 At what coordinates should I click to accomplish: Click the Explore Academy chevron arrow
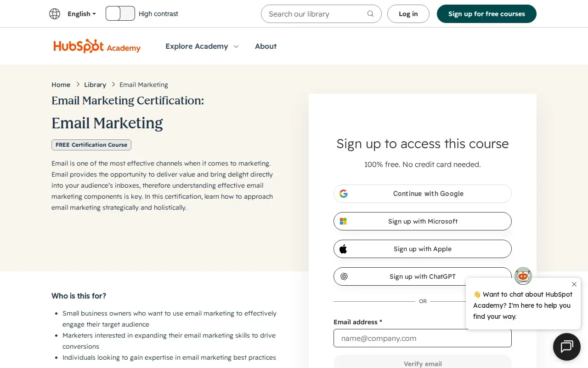(x=236, y=46)
